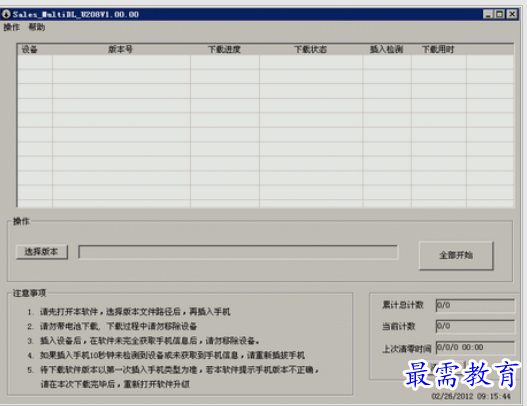Screen dimensions: 527x406
Task: Click note 1 text about 选择版本文件路径
Action: click(x=135, y=312)
